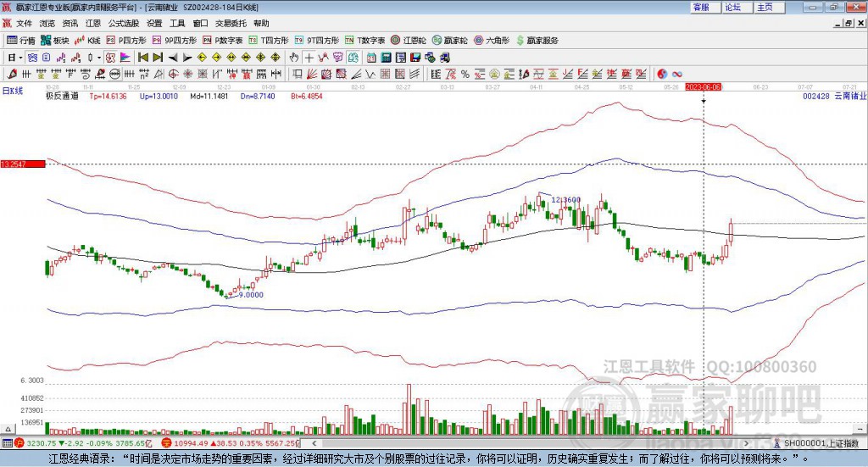The image size is (868, 467).
Task: Open the P四方形 tool
Action: 126,41
